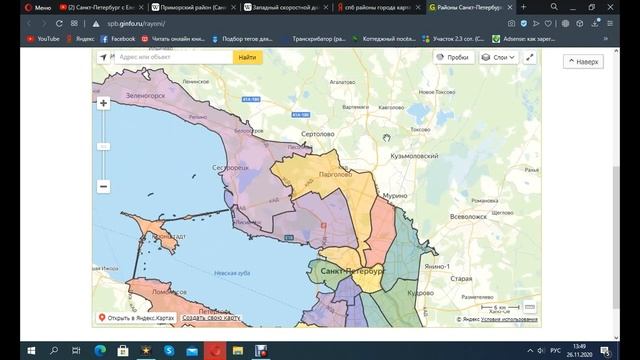Open the map ruler measurement tool

click(x=530, y=307)
